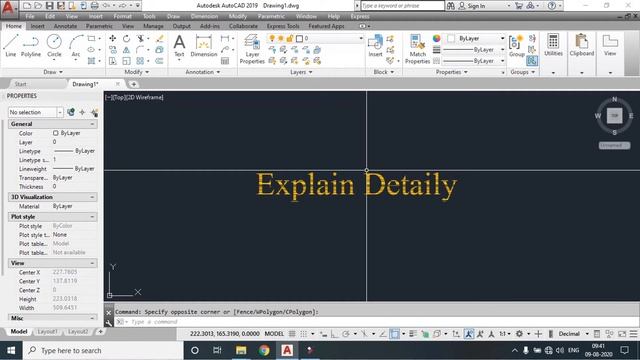The image size is (640, 360).
Task: Click the Sign In button
Action: coord(472,6)
